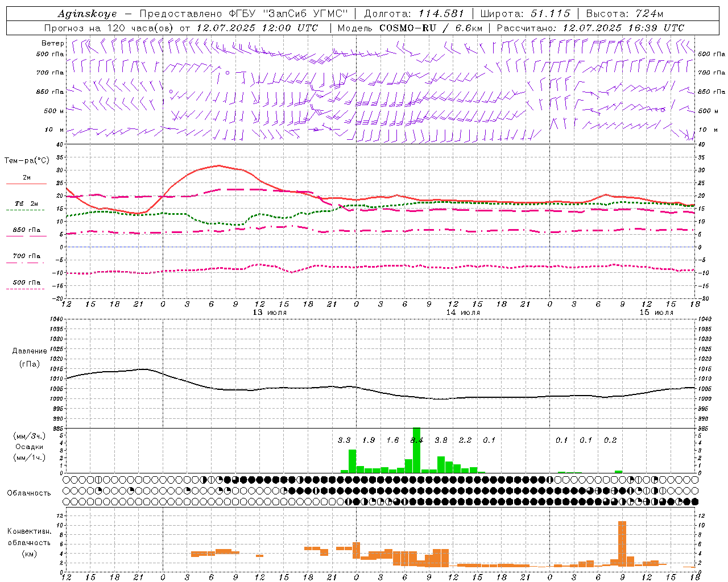The height and width of the screenshot is (582, 728).
Task: Click the "(мм/3ч.)" precipitation unit label
Action: 29,436
